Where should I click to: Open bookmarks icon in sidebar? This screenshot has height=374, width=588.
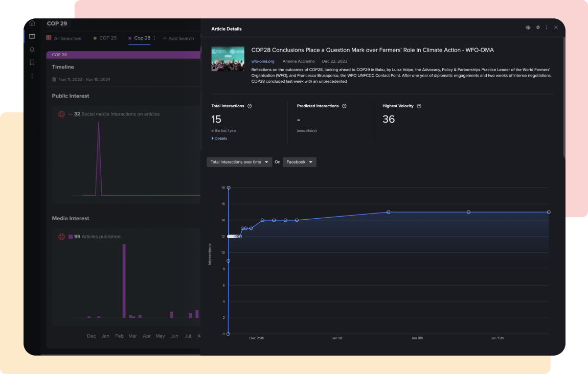pos(32,62)
